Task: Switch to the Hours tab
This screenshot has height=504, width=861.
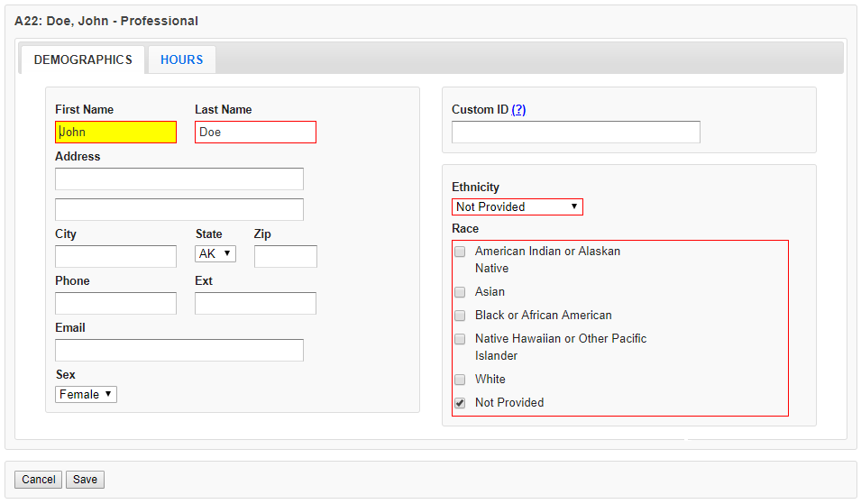Action: pyautogui.click(x=181, y=60)
